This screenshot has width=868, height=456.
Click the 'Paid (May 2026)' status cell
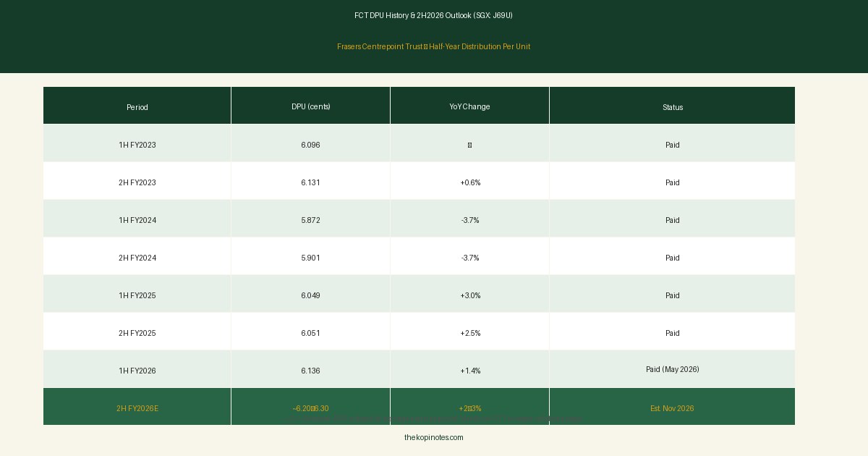coord(673,369)
